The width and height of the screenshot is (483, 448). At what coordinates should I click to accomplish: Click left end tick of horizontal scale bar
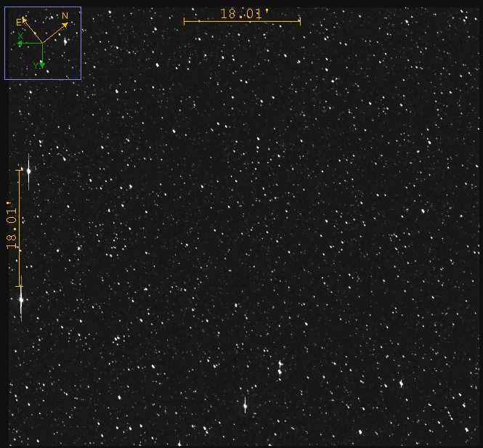coord(184,21)
